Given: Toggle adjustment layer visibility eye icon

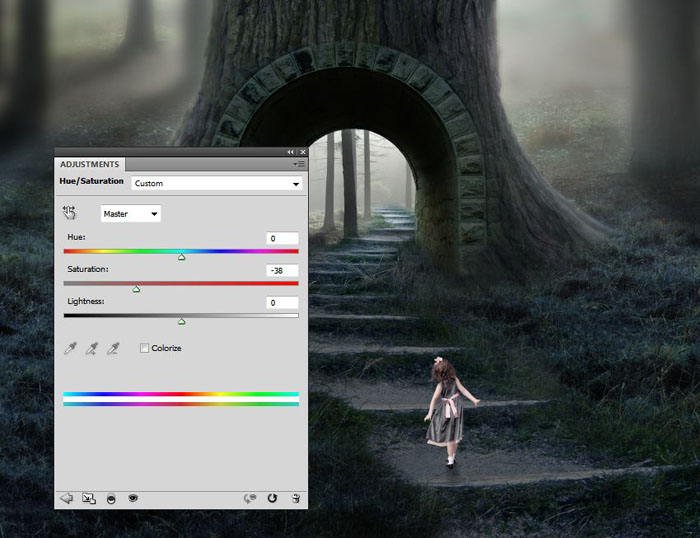Looking at the screenshot, I should [132, 497].
